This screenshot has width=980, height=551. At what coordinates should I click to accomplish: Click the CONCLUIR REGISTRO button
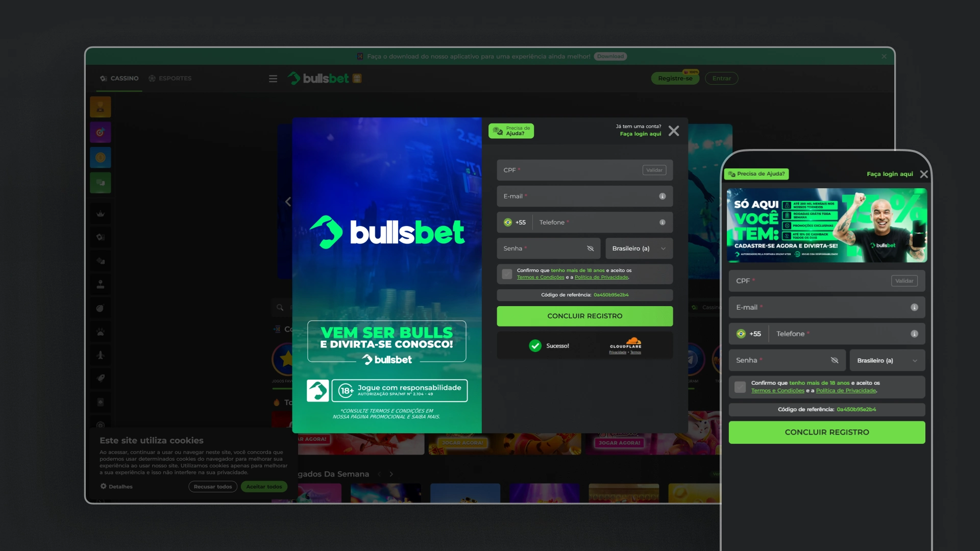click(584, 316)
